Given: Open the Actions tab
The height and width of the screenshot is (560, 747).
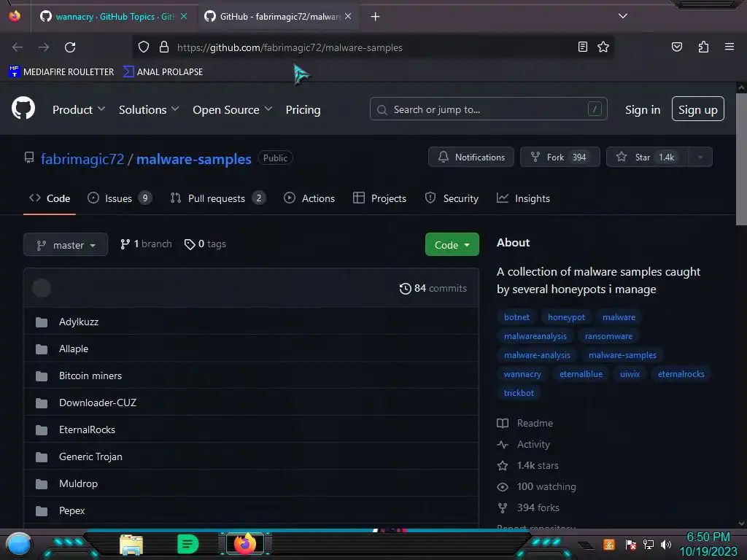Looking at the screenshot, I should pyautogui.click(x=309, y=198).
